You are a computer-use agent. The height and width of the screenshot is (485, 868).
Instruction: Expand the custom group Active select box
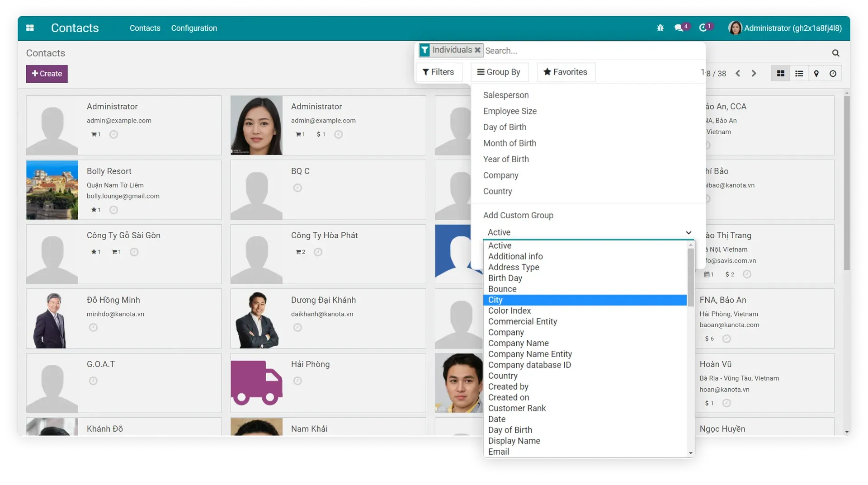[x=589, y=232]
